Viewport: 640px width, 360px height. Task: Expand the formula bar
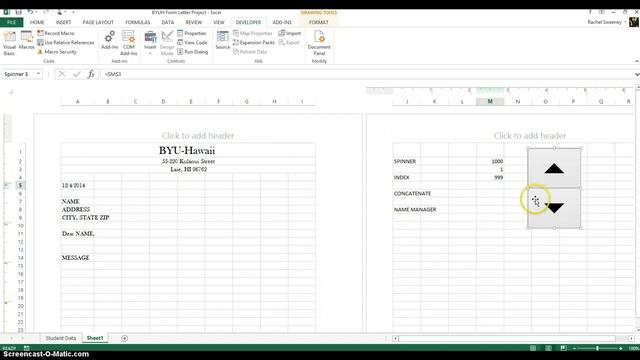(636, 74)
